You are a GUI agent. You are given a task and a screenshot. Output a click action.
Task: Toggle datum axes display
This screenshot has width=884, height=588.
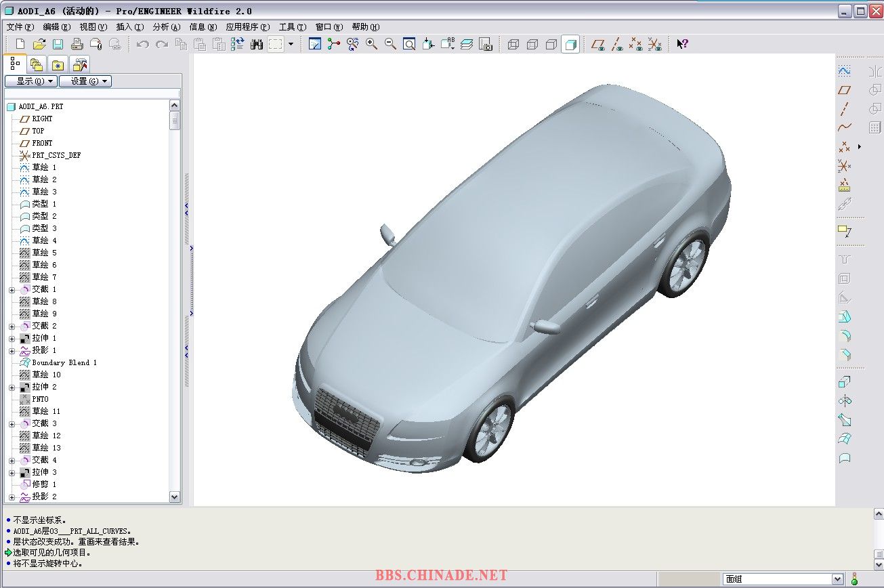coord(617,44)
